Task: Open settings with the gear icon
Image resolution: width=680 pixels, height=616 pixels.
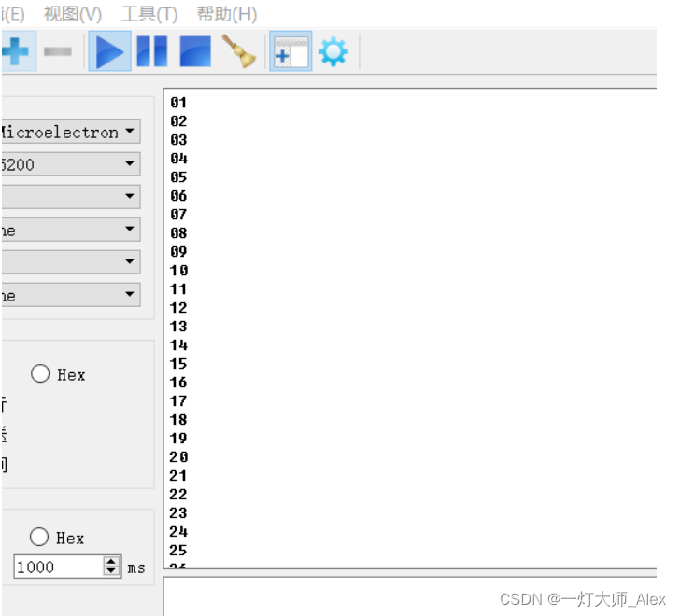Action: coord(333,51)
